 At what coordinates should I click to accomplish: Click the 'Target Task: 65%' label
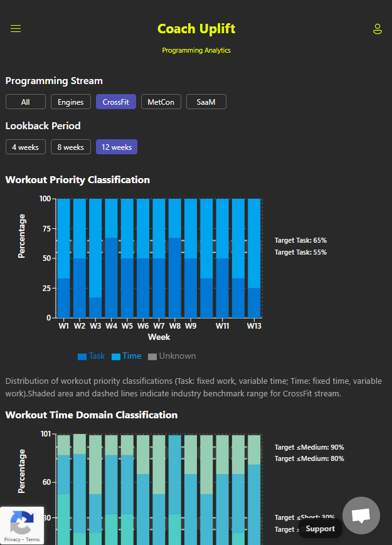(x=300, y=240)
